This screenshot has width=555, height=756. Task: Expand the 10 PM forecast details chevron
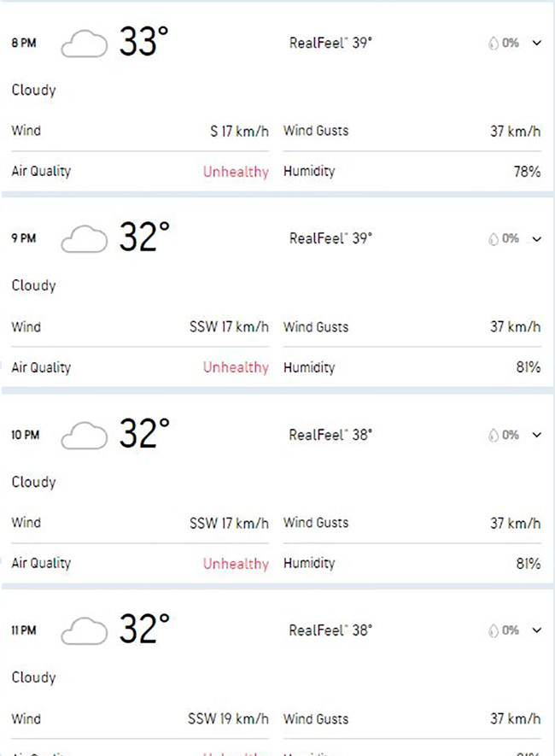coord(536,435)
